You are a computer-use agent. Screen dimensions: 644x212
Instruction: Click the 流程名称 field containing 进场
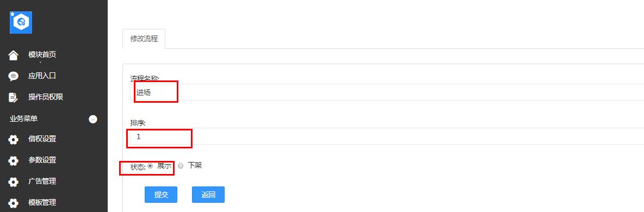[387, 92]
